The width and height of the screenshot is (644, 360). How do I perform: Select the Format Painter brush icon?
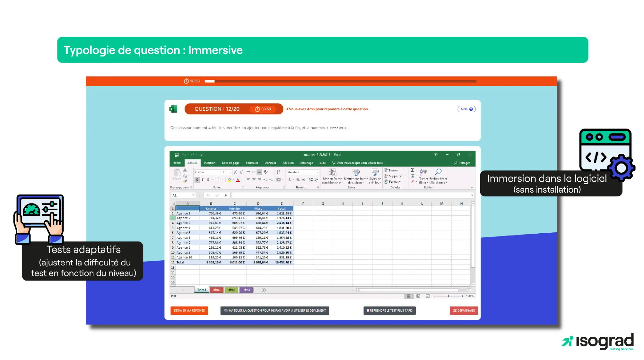[185, 181]
